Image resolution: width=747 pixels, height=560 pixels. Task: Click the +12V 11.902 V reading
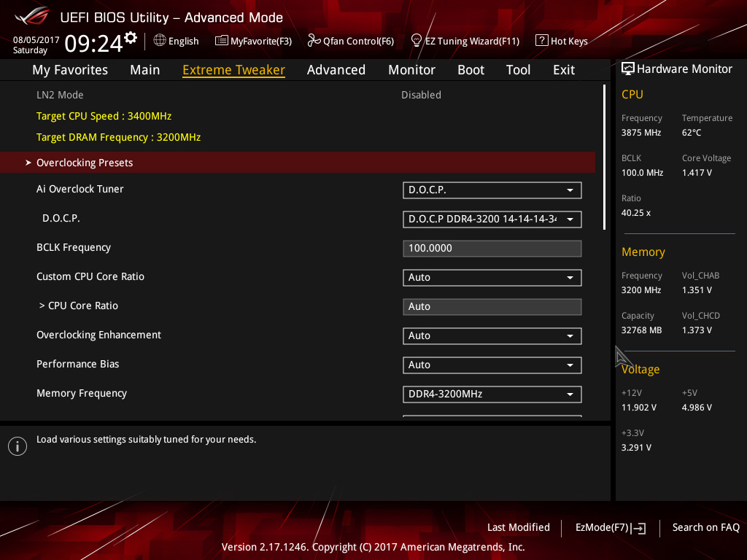[639, 408]
